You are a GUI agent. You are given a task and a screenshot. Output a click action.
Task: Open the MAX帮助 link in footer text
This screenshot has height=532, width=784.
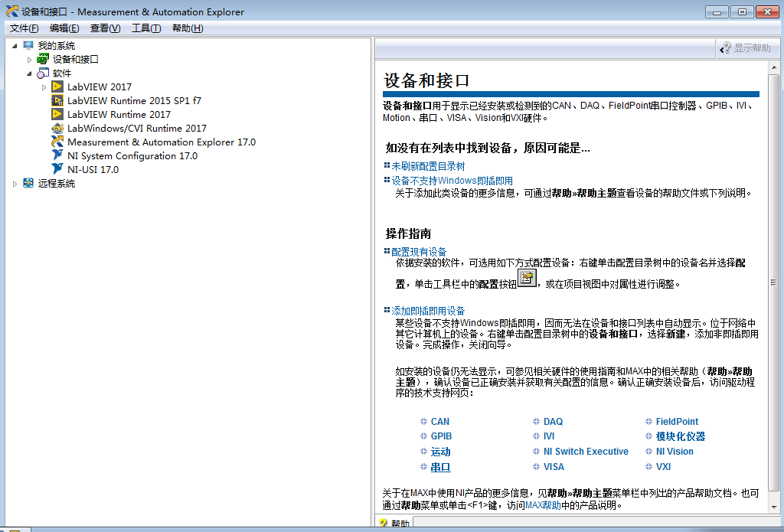point(543,505)
